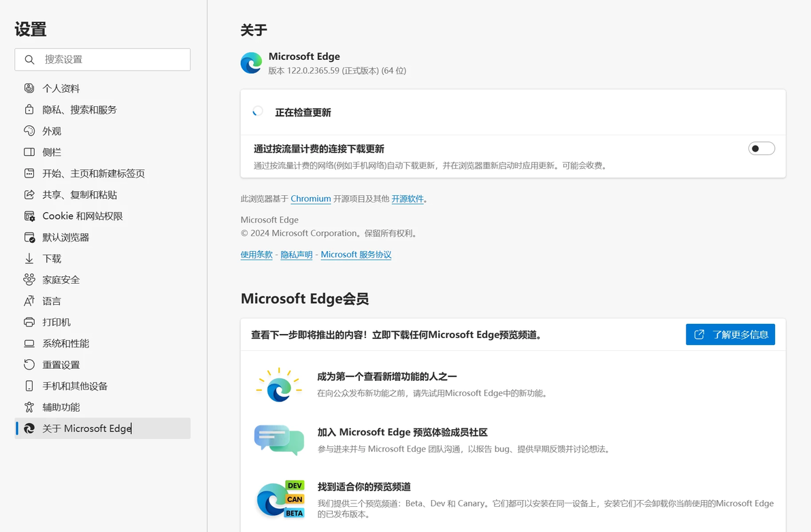The height and width of the screenshot is (532, 811).
Task: Select 侧栏 in the settings menu
Action: point(103,152)
